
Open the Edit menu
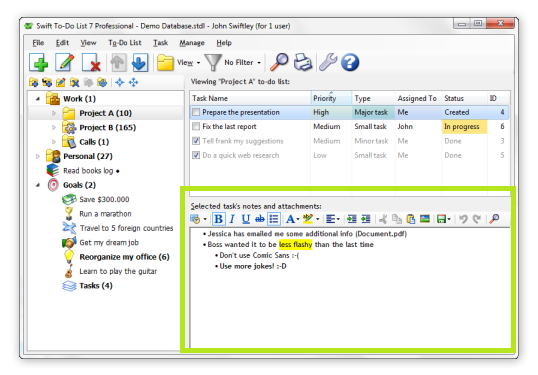click(x=62, y=43)
